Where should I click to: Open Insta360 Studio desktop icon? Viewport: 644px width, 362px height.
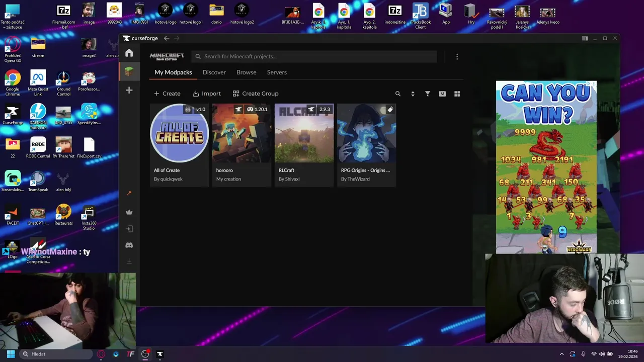click(89, 218)
